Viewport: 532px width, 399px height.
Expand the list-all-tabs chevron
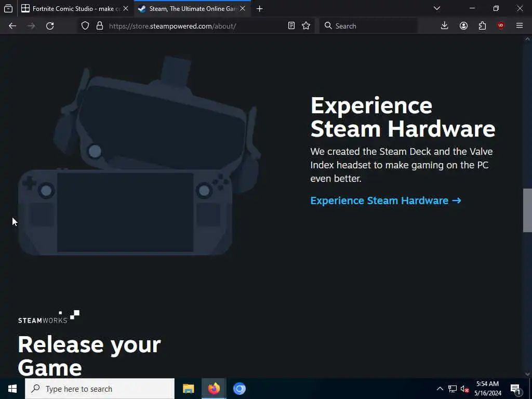[437, 8]
